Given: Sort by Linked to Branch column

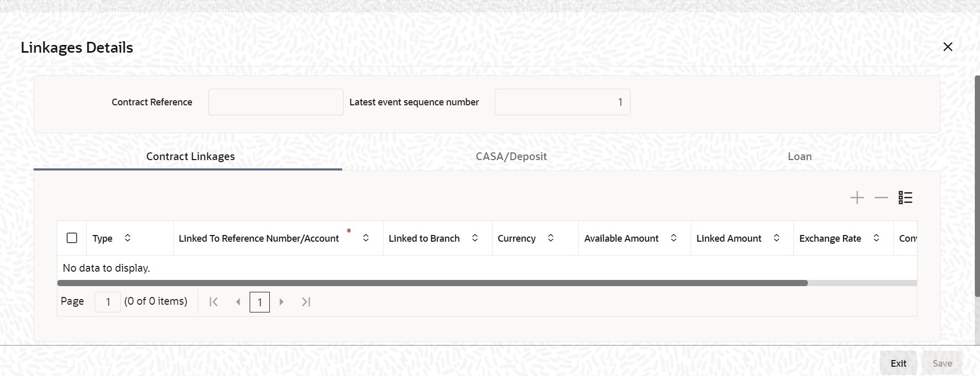Looking at the screenshot, I should [x=475, y=238].
